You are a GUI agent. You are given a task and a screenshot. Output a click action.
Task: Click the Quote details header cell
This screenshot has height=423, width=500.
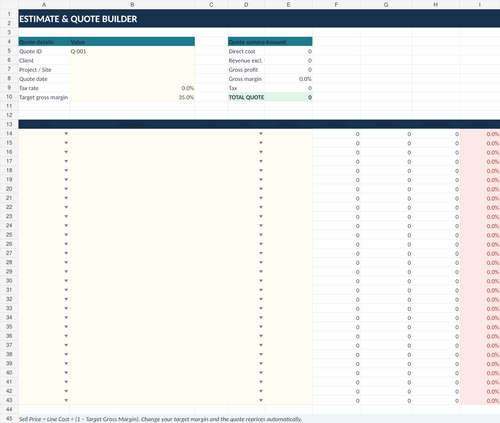tap(44, 42)
